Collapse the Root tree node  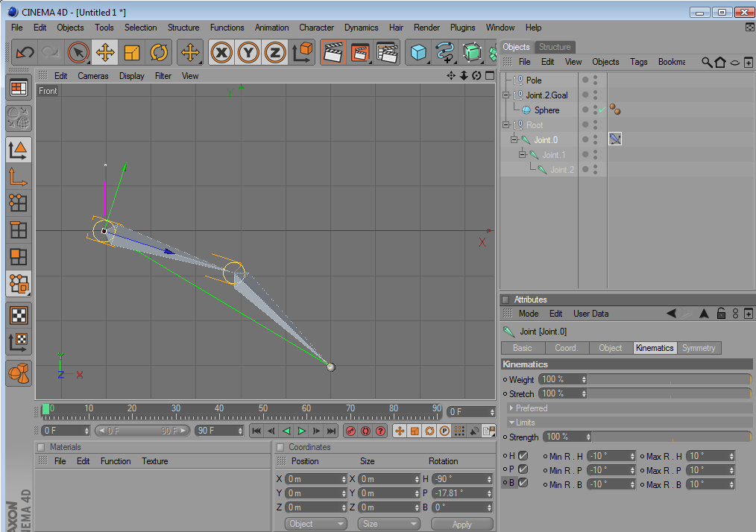coord(505,125)
